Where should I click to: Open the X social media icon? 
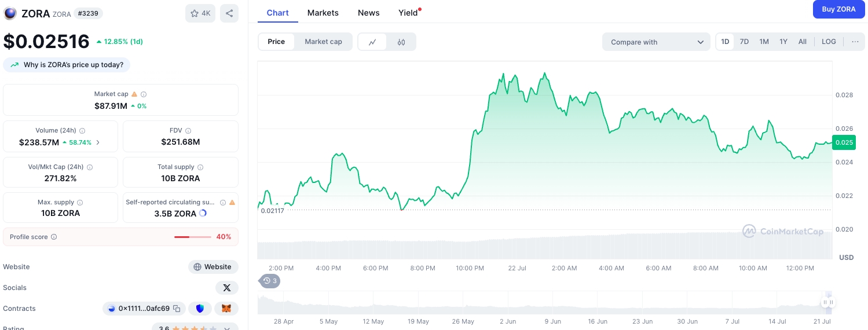(x=226, y=288)
